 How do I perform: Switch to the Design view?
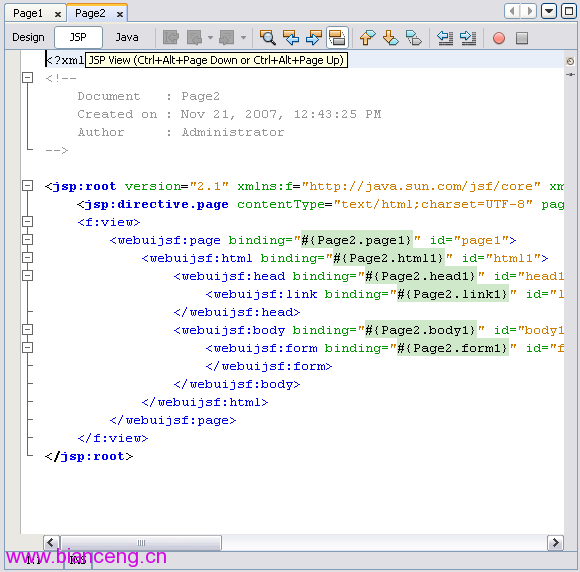pos(28,37)
